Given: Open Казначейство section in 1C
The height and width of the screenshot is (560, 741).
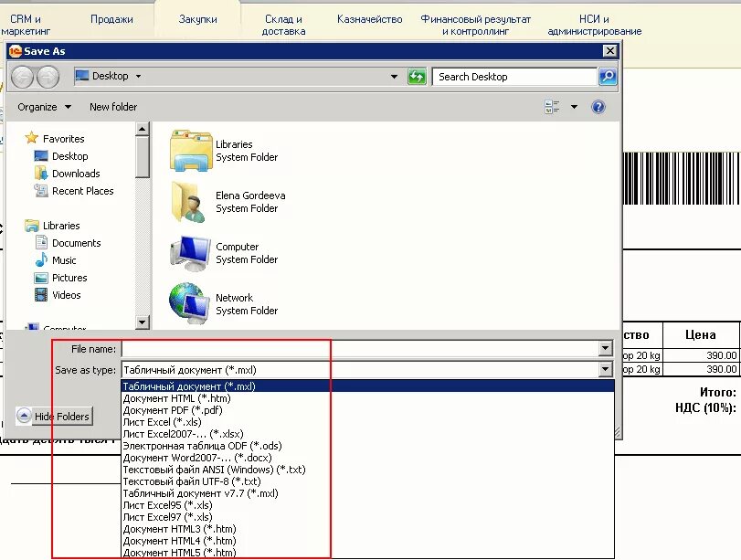Looking at the screenshot, I should point(369,19).
